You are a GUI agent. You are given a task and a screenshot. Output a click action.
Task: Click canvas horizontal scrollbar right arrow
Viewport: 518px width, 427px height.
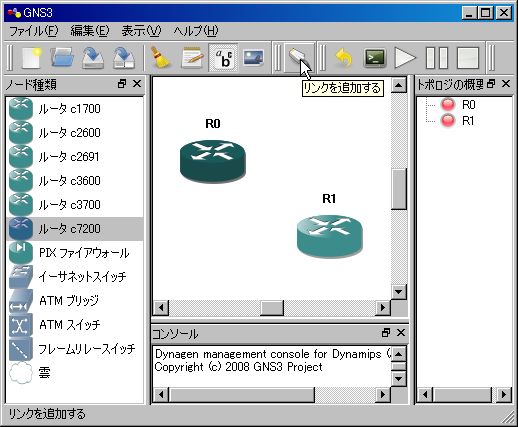pyautogui.click(x=383, y=307)
